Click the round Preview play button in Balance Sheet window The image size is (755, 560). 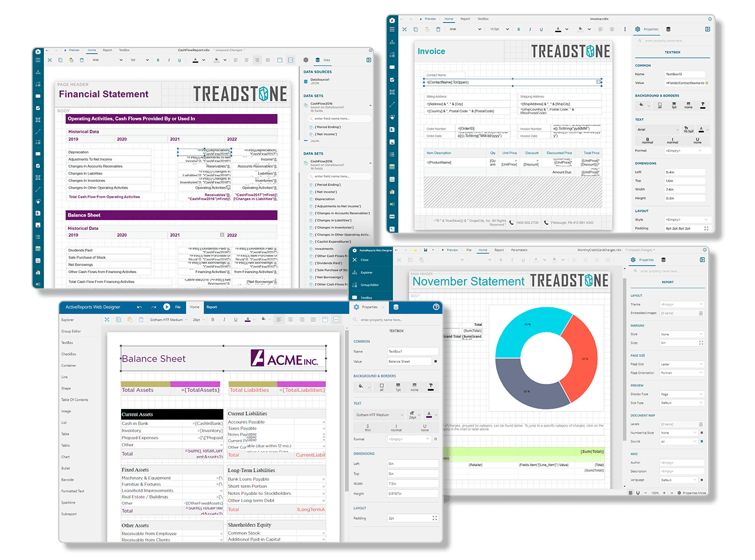click(x=167, y=307)
